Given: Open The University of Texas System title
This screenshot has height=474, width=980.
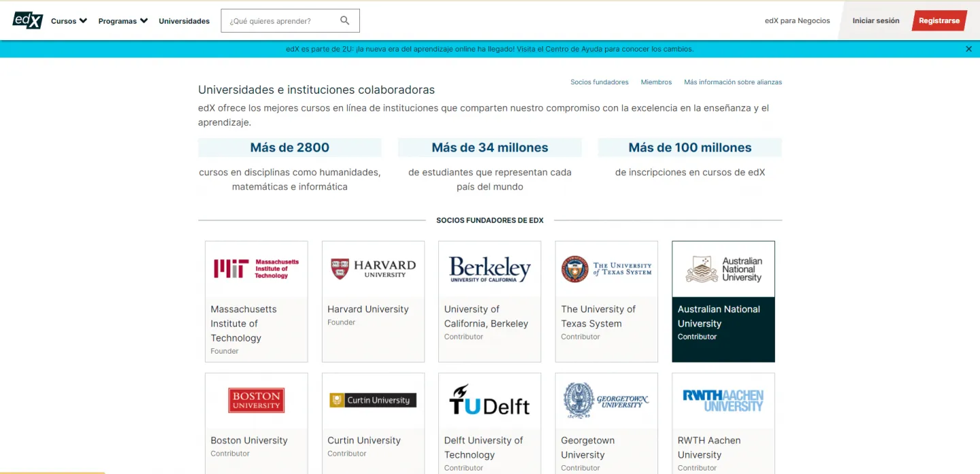Looking at the screenshot, I should tap(598, 316).
